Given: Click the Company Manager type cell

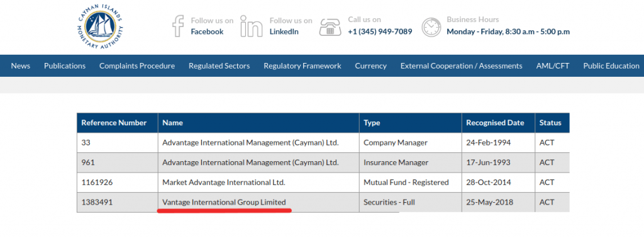Looking at the screenshot, I should [x=410, y=143].
